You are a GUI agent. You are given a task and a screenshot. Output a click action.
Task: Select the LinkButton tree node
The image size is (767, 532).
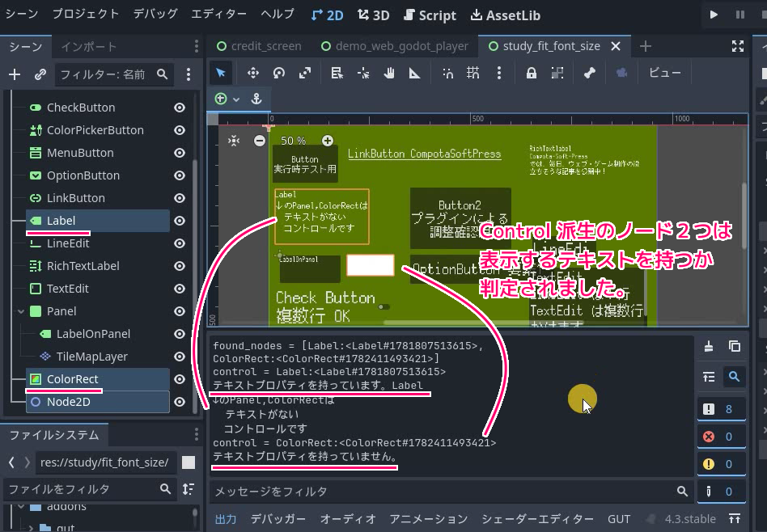[76, 198]
